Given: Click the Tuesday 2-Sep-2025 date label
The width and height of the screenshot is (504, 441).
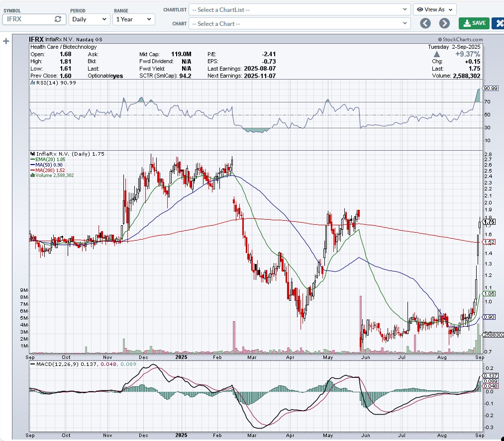Looking at the screenshot, I should (454, 47).
